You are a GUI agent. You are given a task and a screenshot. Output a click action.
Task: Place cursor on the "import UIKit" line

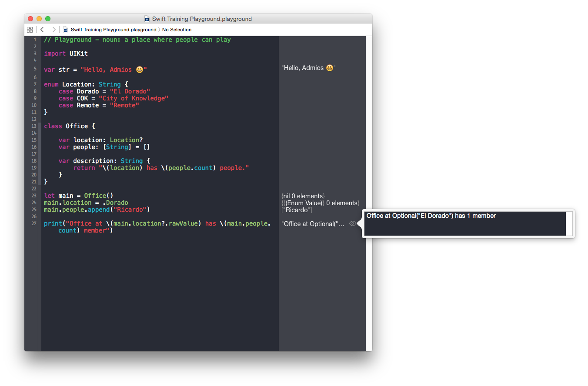click(66, 53)
